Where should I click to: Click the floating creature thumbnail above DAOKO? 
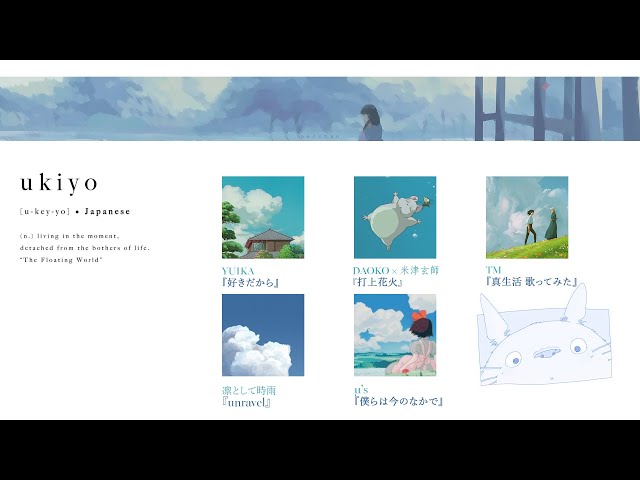point(395,217)
